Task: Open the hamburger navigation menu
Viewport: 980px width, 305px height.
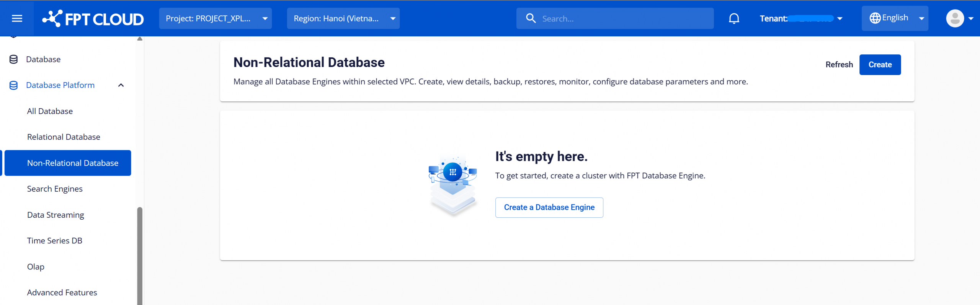Action: (x=17, y=18)
